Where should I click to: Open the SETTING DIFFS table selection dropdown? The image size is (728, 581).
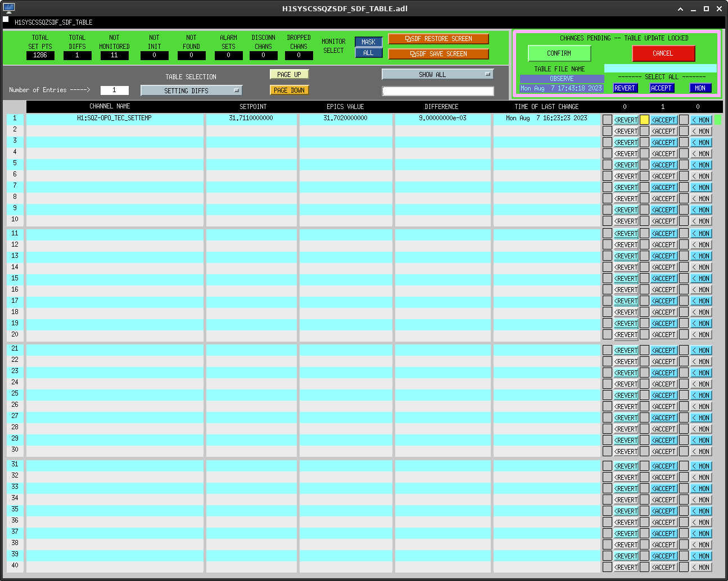pyautogui.click(x=191, y=90)
